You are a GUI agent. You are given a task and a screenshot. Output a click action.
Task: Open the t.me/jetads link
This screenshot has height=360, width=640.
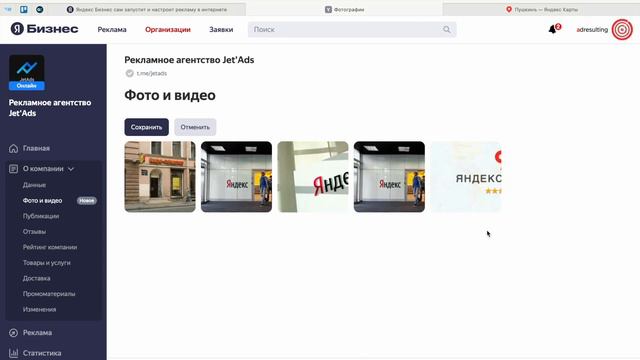[x=151, y=73]
